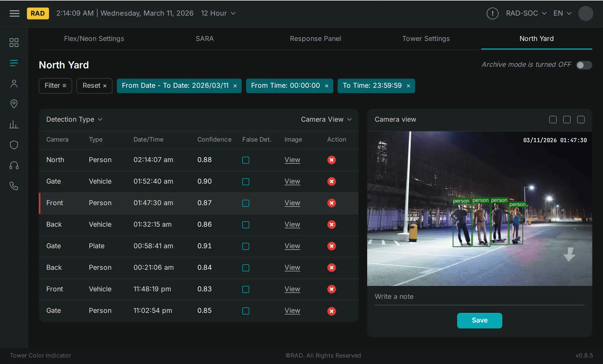This screenshot has width=603, height=364.
Task: Mark Front 11:48:19 pm as false detection
Action: [x=246, y=289]
